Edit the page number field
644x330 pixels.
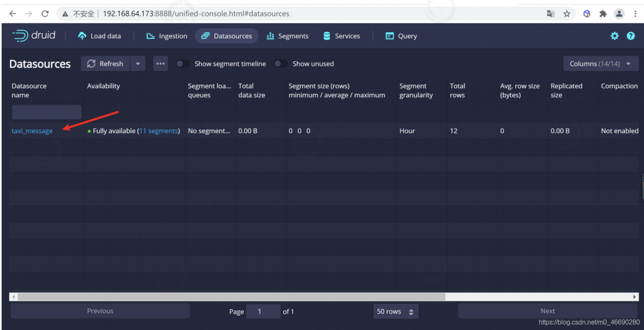tap(263, 311)
